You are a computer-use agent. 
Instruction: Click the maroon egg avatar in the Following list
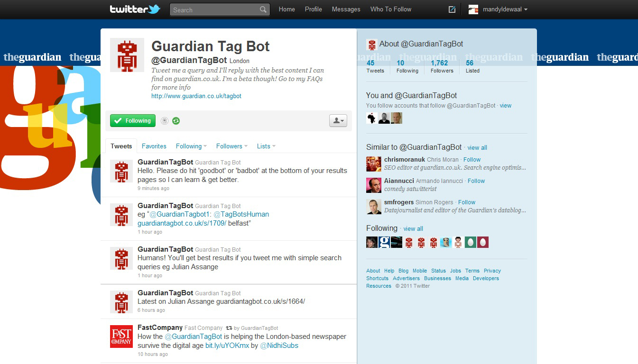(483, 242)
